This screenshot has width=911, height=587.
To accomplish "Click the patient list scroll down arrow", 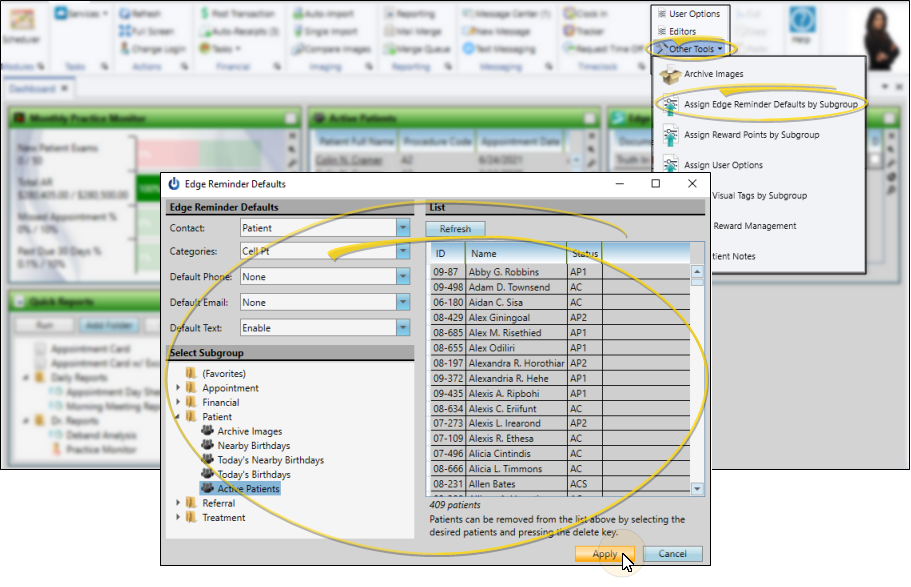I will tap(697, 490).
